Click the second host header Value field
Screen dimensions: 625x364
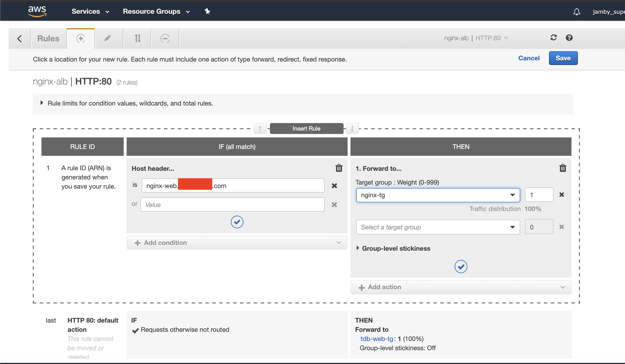click(x=232, y=205)
